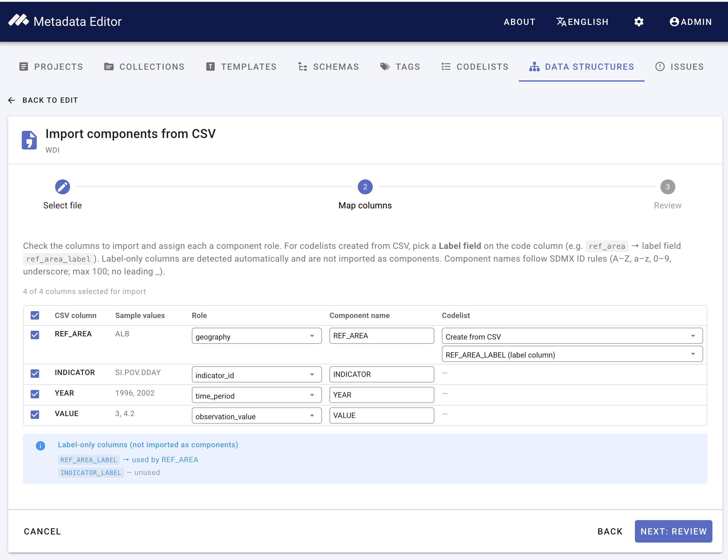Edit the VALUE component name field
The image size is (728, 560).
click(381, 416)
